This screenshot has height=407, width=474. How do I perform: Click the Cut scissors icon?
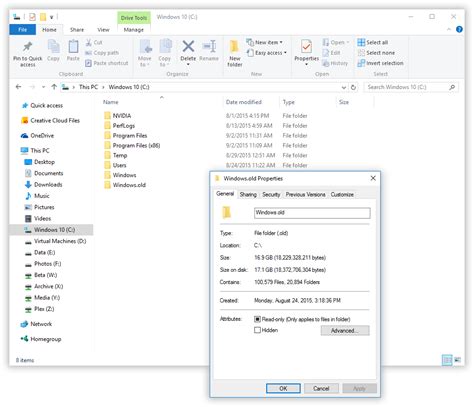coord(89,42)
